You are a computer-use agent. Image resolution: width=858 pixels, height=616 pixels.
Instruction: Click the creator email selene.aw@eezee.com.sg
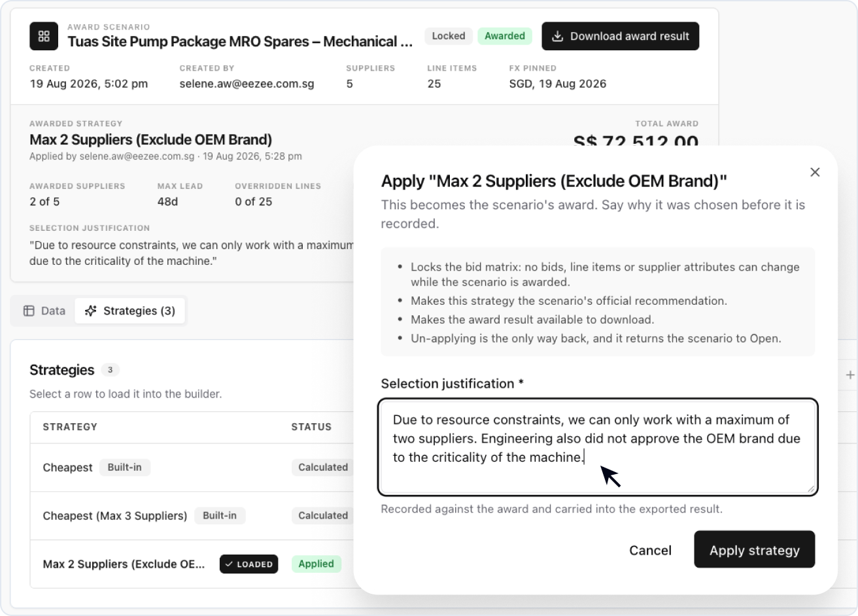pyautogui.click(x=247, y=84)
